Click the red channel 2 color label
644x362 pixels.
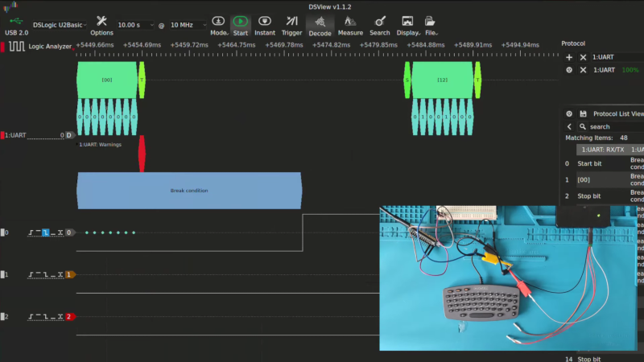tap(69, 317)
